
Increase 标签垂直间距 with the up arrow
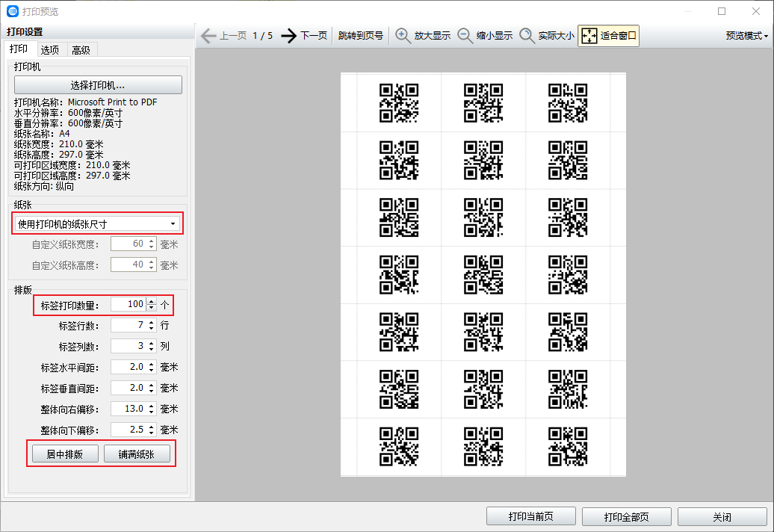tap(152, 385)
